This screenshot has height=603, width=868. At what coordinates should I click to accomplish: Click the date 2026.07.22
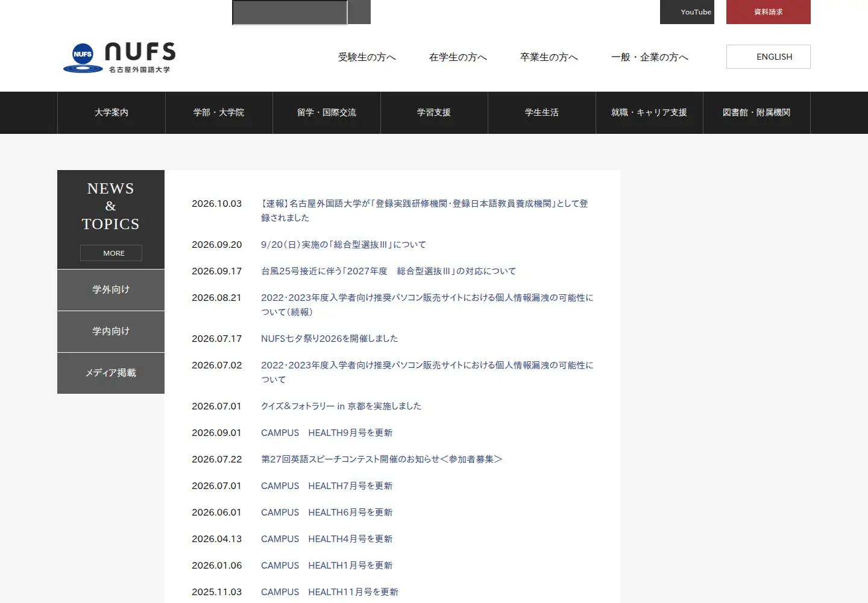pyautogui.click(x=217, y=459)
